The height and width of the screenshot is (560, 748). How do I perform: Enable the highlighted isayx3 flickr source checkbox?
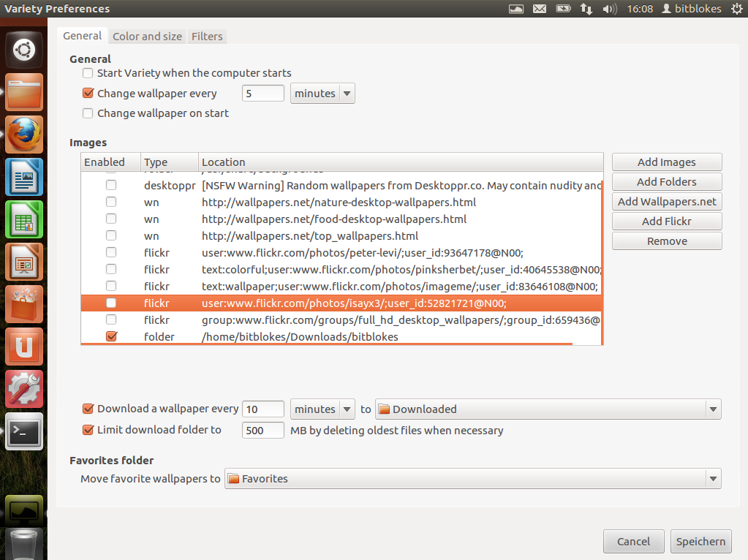pyautogui.click(x=111, y=303)
